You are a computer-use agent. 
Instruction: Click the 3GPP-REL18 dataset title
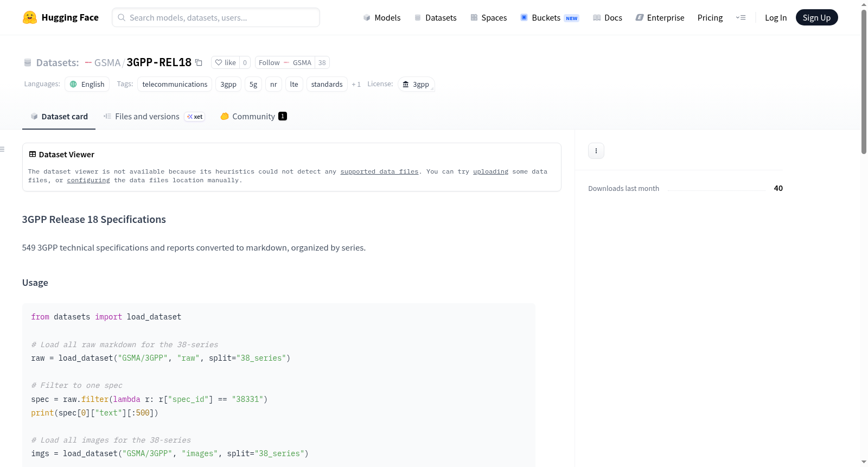pyautogui.click(x=159, y=62)
